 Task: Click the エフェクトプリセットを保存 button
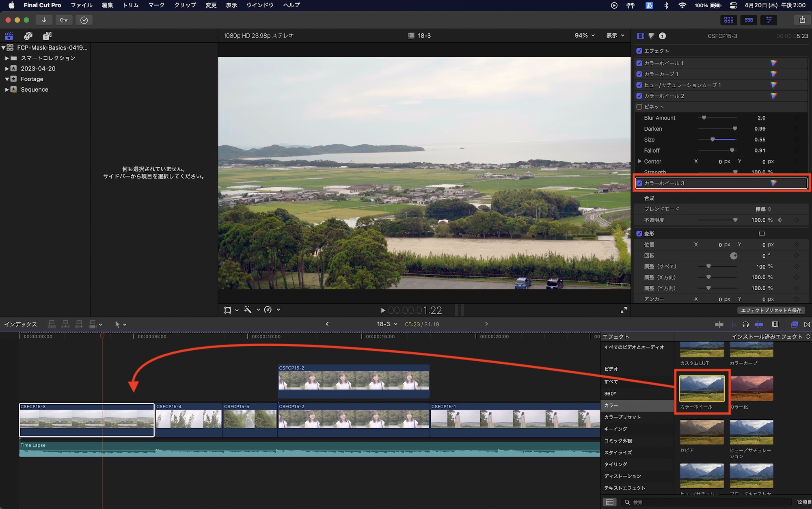[771, 311]
